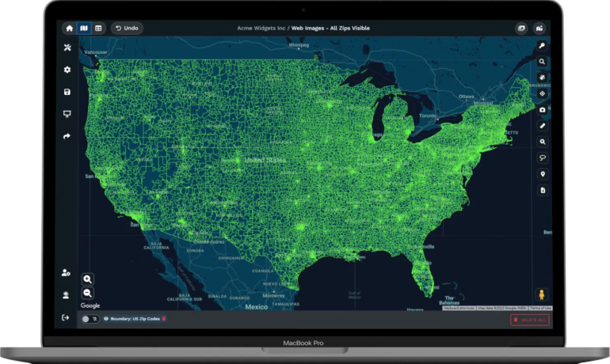Click the camera snapshot tool
This screenshot has width=610, height=364.
pos(543,109)
